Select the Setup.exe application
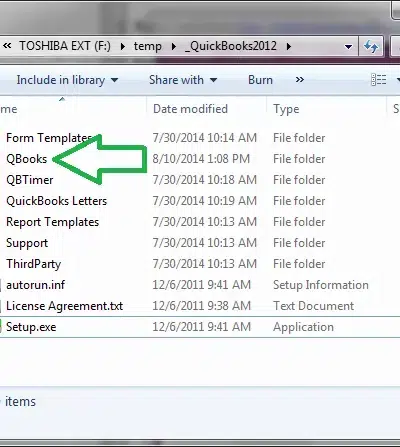 tap(31, 327)
